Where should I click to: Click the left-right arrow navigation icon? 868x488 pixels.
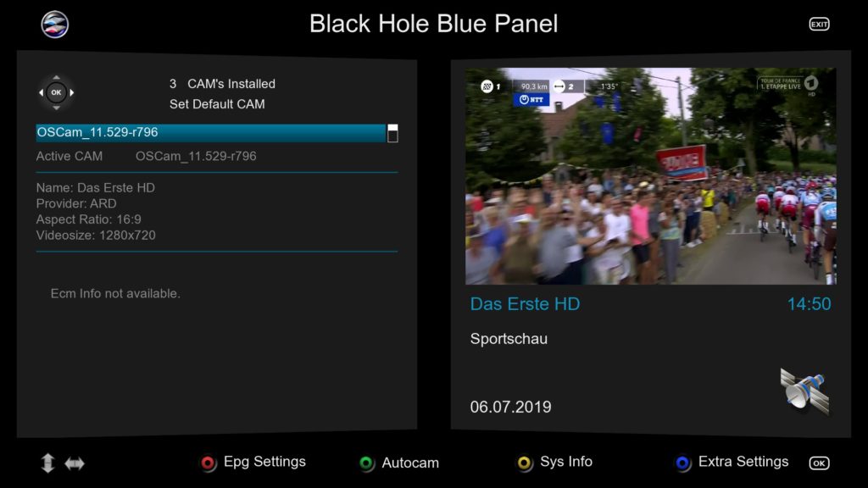pyautogui.click(x=75, y=463)
